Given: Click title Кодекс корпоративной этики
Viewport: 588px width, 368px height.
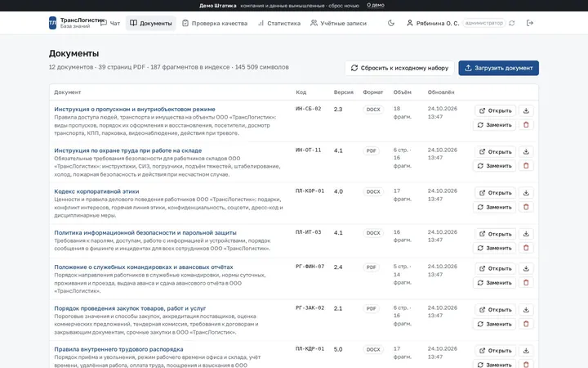Looking at the screenshot, I should pyautogui.click(x=96, y=191).
